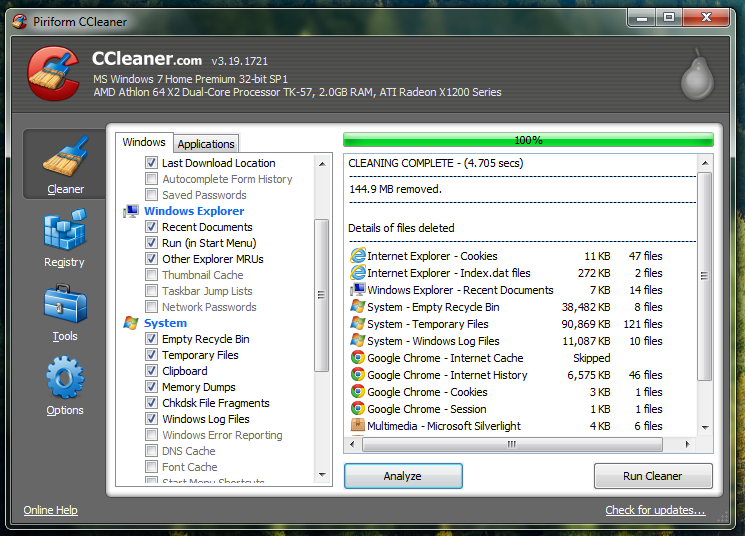
Task: Click the Windows icon beside Windows Log Files result
Action: (357, 341)
